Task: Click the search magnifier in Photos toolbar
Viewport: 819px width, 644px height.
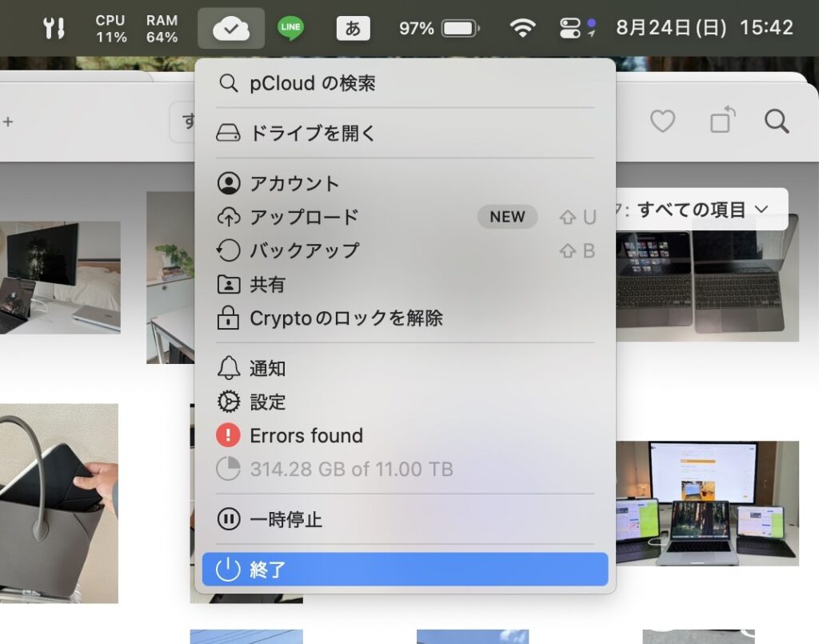Action: 777,121
